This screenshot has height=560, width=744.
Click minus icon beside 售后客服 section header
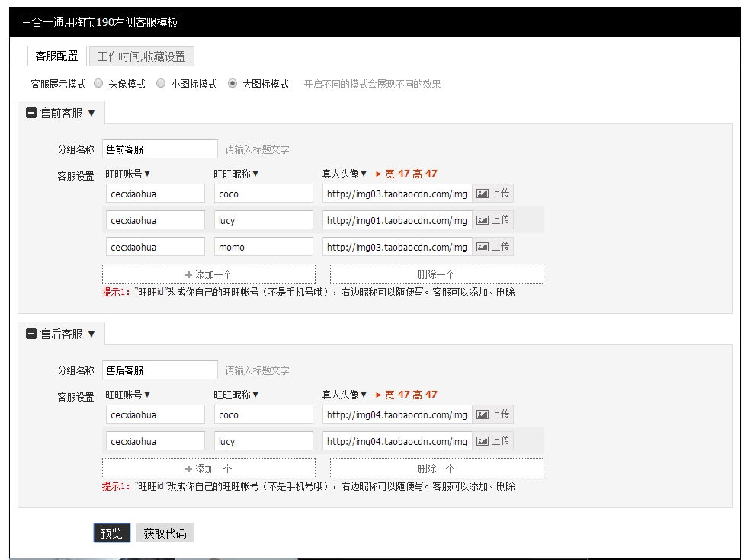click(x=31, y=334)
